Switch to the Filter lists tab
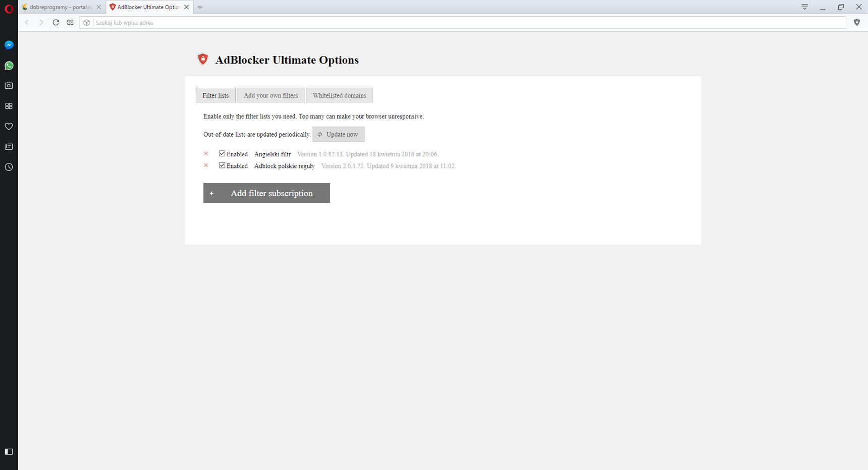Viewport: 868px width, 470px height. click(215, 95)
